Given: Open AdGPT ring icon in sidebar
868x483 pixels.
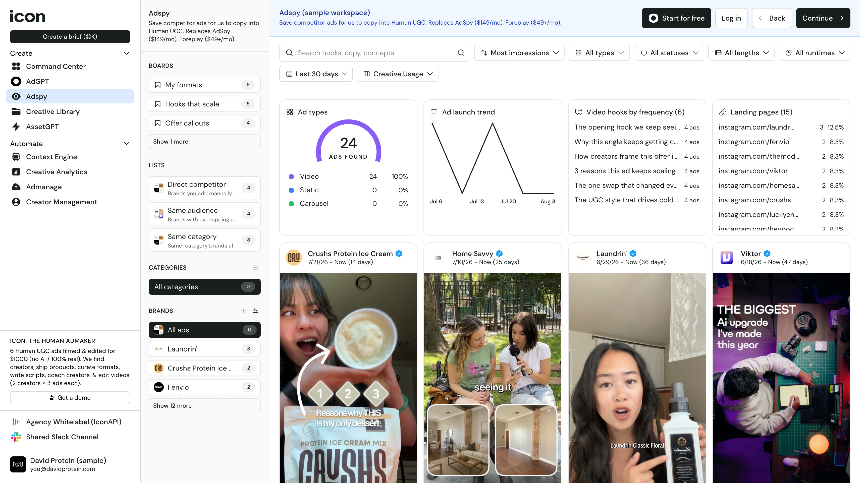Looking at the screenshot, I should tap(16, 82).
